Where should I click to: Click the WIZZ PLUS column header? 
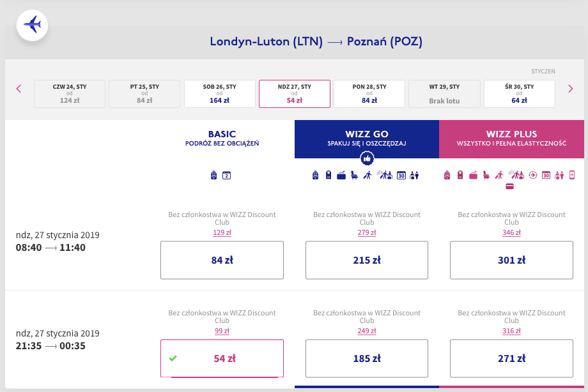pyautogui.click(x=511, y=139)
